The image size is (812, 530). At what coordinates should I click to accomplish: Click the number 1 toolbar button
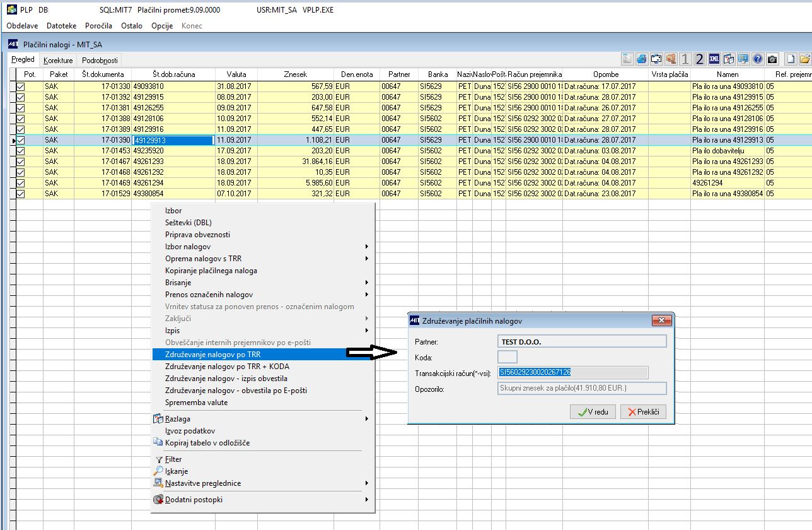[x=685, y=59]
